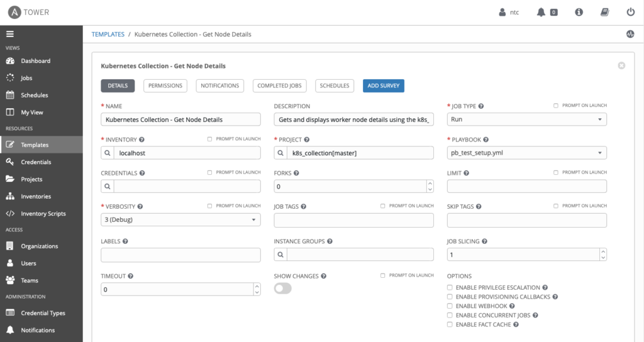Click the About info icon in header
The image size is (644, 342).
(579, 13)
